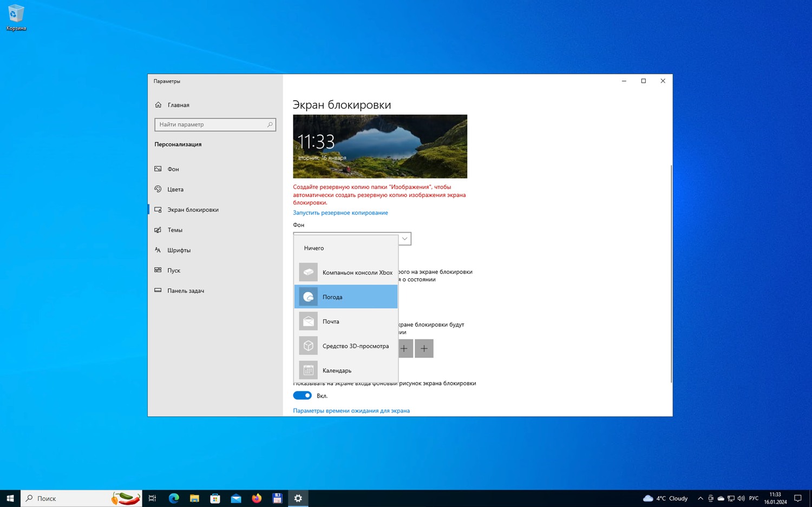Pick the Mail (Почта) app icon

coord(308,321)
